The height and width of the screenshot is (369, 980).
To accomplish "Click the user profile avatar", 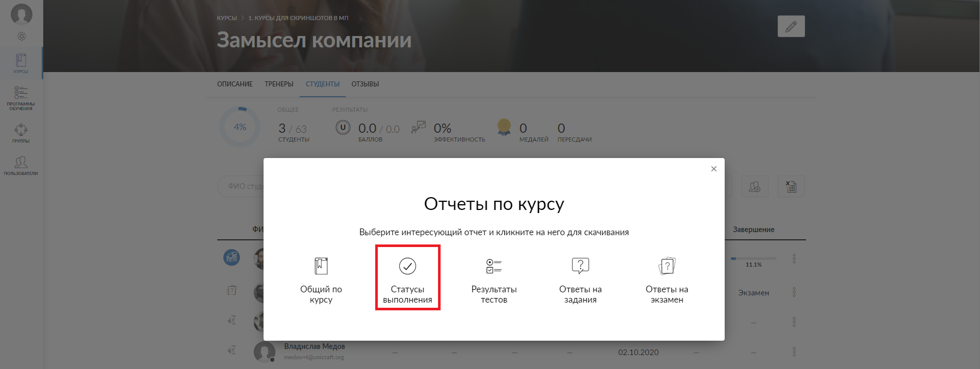I will (22, 14).
